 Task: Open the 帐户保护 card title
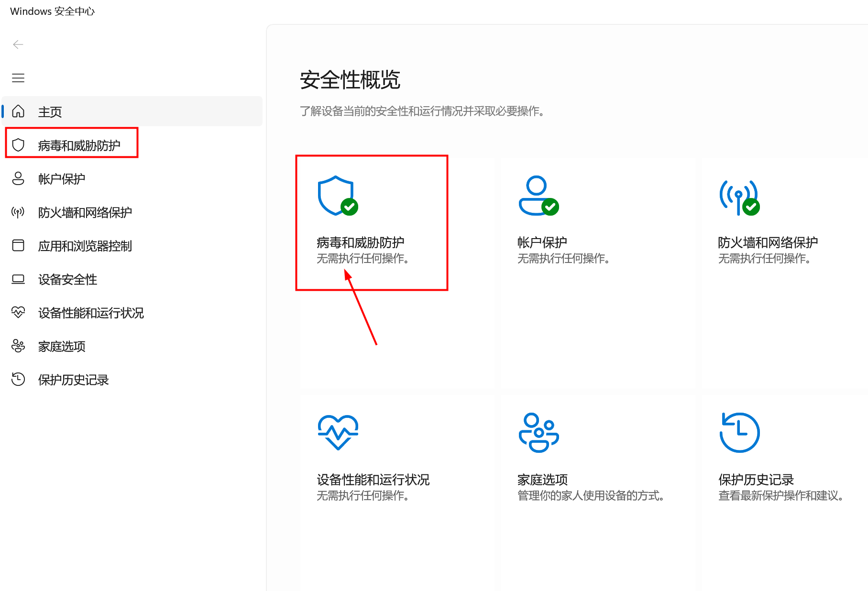point(542,242)
